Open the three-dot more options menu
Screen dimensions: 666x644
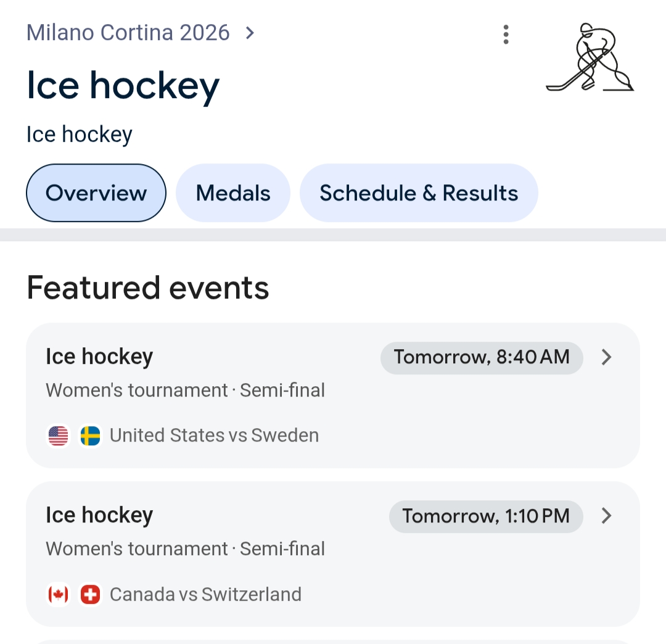coord(506,35)
